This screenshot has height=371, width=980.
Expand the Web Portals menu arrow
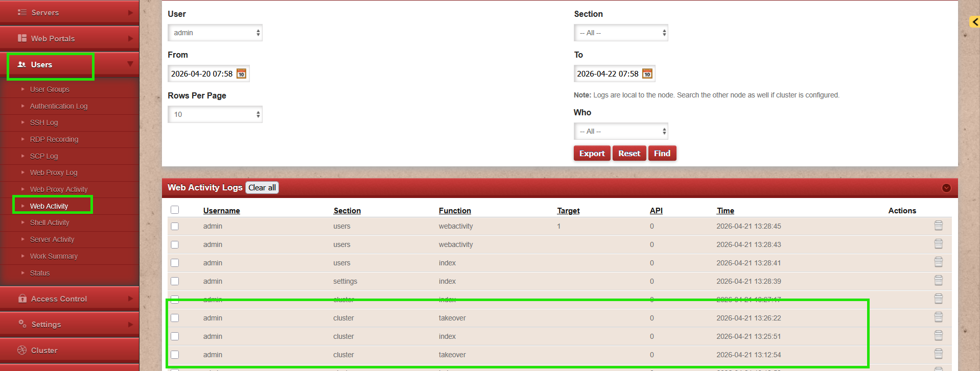(130, 38)
